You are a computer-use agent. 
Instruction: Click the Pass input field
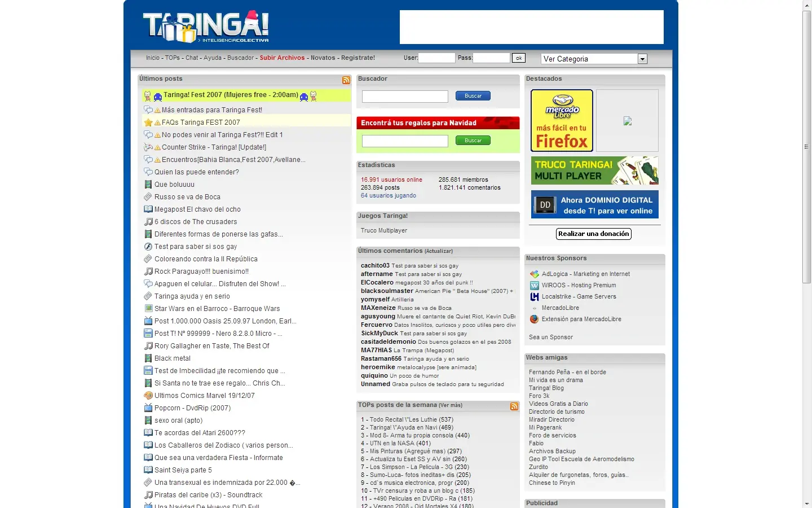491,58
